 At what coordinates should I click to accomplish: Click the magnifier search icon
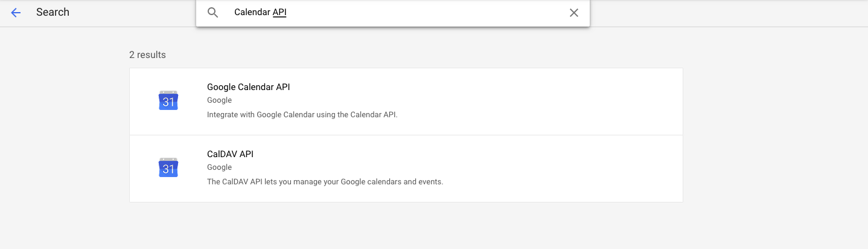point(212,13)
